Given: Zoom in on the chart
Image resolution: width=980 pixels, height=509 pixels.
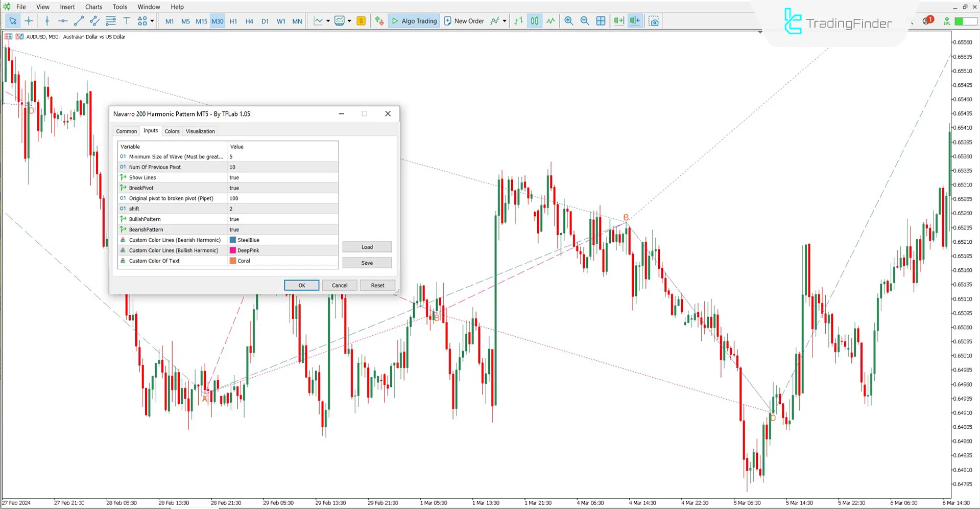Looking at the screenshot, I should (x=568, y=21).
